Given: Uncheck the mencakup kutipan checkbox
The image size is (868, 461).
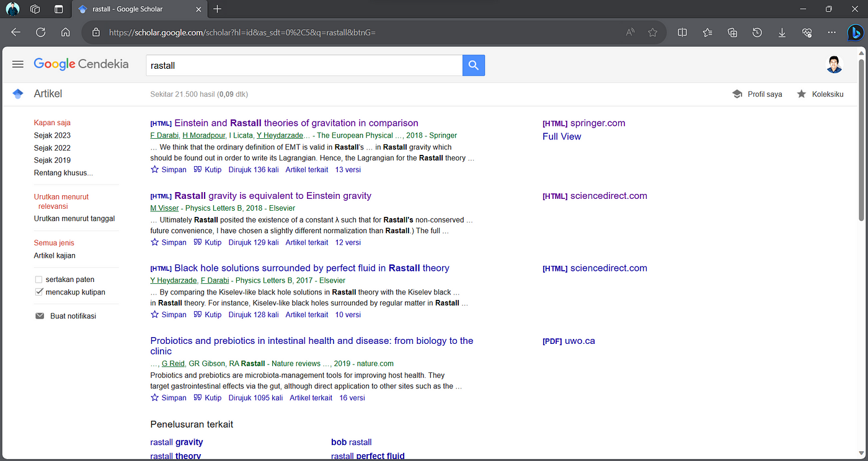Looking at the screenshot, I should [x=39, y=292].
